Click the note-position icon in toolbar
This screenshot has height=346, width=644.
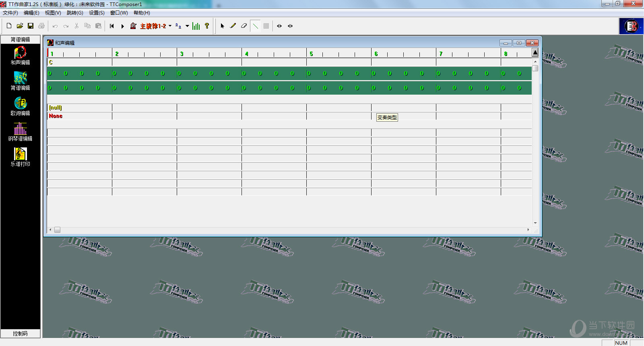click(178, 26)
